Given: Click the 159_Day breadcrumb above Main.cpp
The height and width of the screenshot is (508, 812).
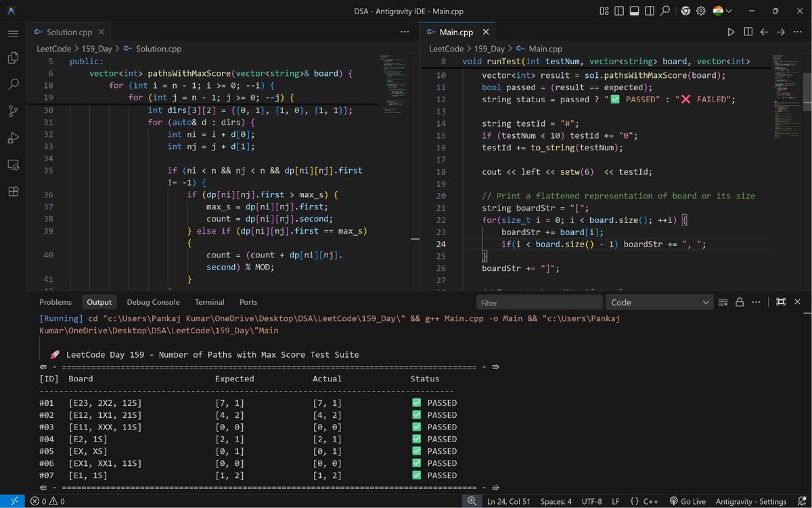Looking at the screenshot, I should point(489,49).
